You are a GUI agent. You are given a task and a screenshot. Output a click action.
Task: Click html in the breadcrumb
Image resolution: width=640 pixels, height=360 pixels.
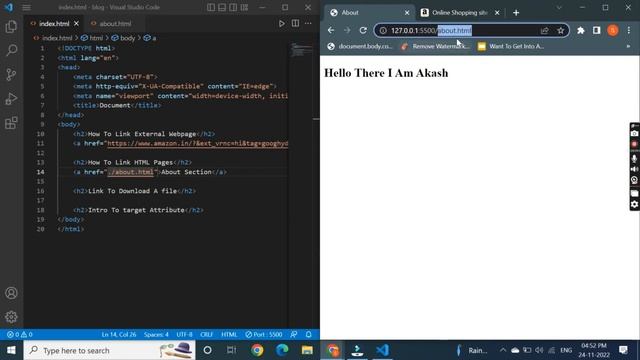click(x=96, y=38)
